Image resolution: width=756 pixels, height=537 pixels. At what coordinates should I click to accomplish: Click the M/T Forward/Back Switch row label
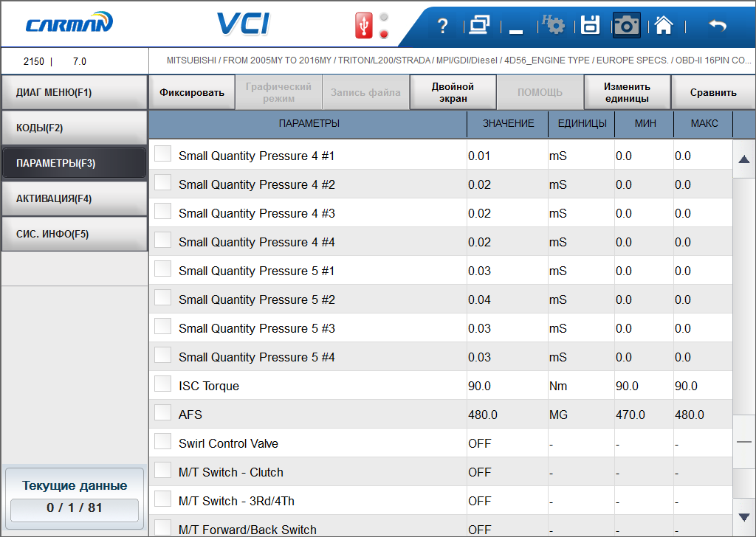pyautogui.click(x=247, y=530)
